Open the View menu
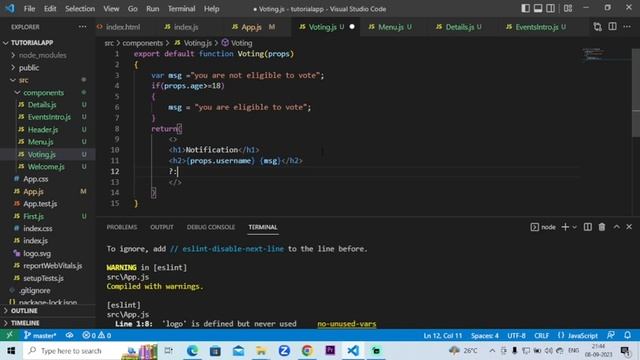Viewport: 640px width, 360px height. (111, 9)
